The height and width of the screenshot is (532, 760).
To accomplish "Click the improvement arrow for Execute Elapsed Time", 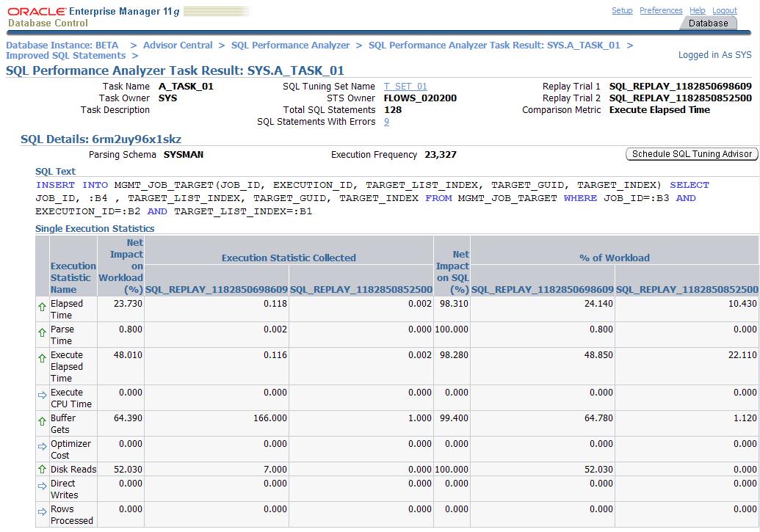I will [42, 360].
